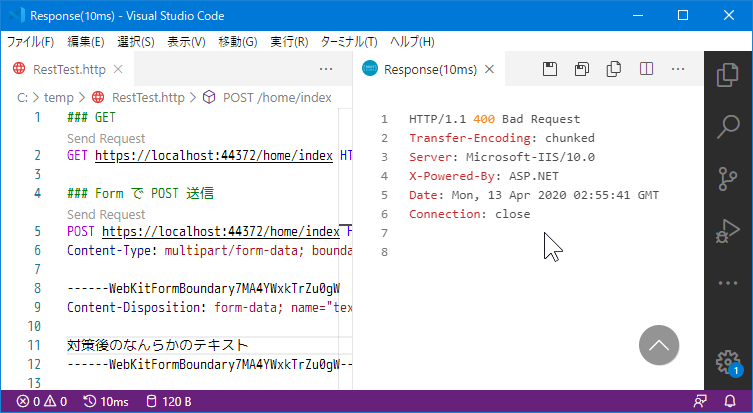Minimize the Visual Studio Code window
Image resolution: width=753 pixels, height=413 pixels.
pos(638,15)
